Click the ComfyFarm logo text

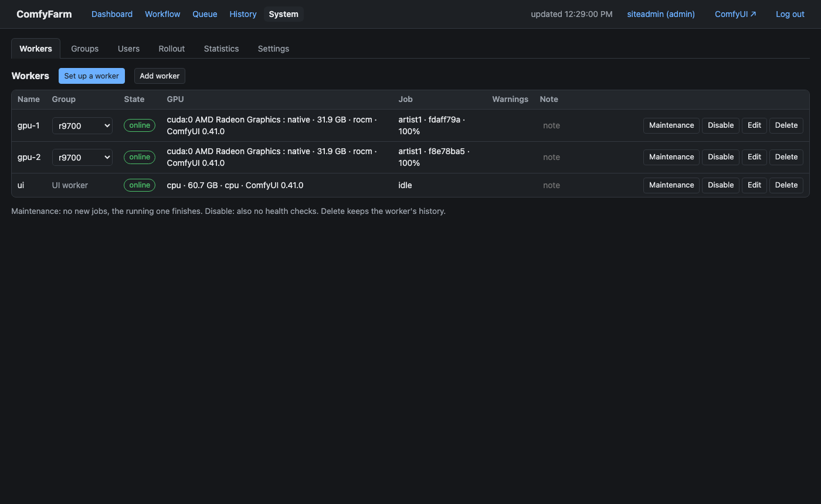click(44, 14)
